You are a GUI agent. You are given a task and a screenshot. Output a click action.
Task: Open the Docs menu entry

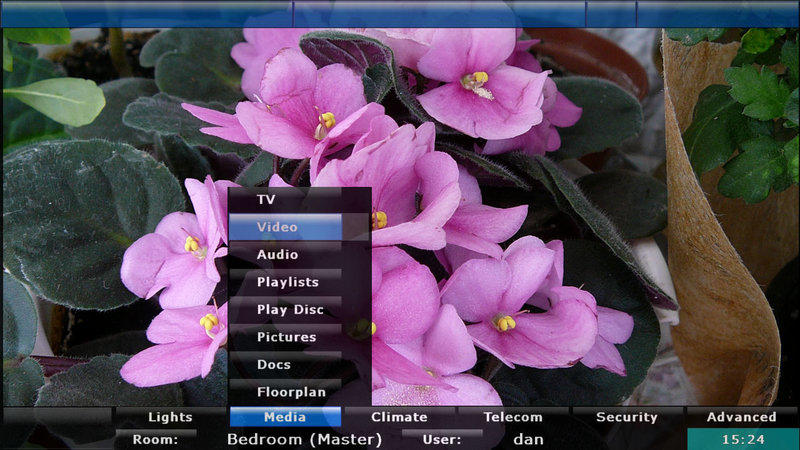click(285, 365)
